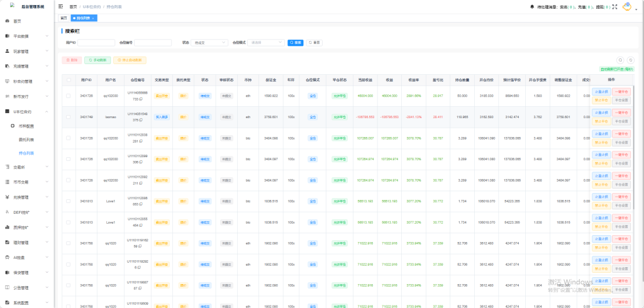Screen dimensions: 644x308
Task: Copy the position number of the first row
Action: pos(140,100)
